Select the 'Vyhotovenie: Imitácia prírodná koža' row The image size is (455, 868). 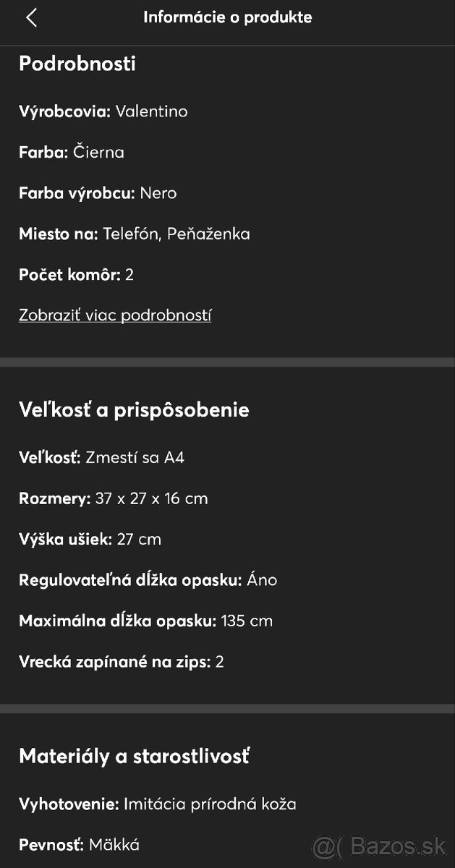tap(158, 804)
